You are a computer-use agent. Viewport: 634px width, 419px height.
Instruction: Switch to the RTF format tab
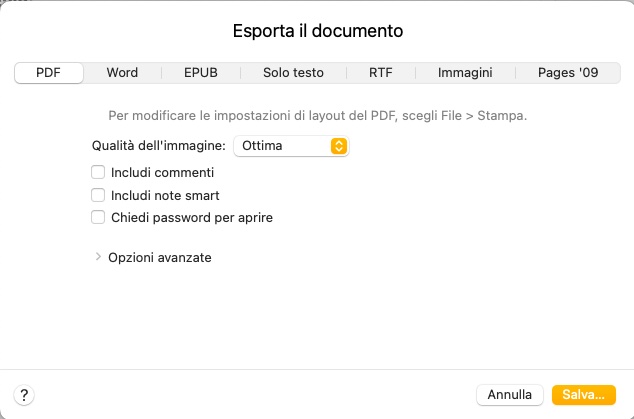pos(380,72)
